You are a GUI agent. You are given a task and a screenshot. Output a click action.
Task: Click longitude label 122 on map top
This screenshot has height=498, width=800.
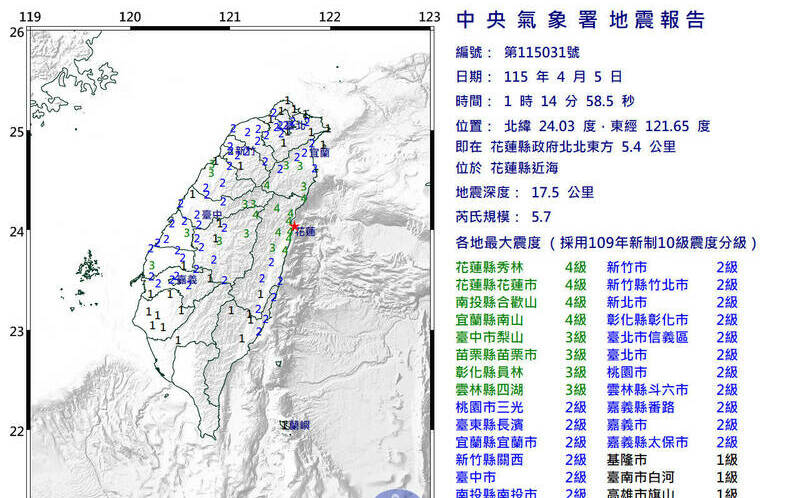point(330,17)
